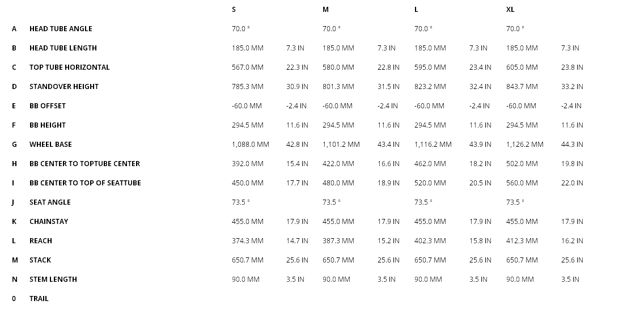The width and height of the screenshot is (644, 309).
Task: Click the CHAINSTAY row label
Action: pyautogui.click(x=49, y=222)
